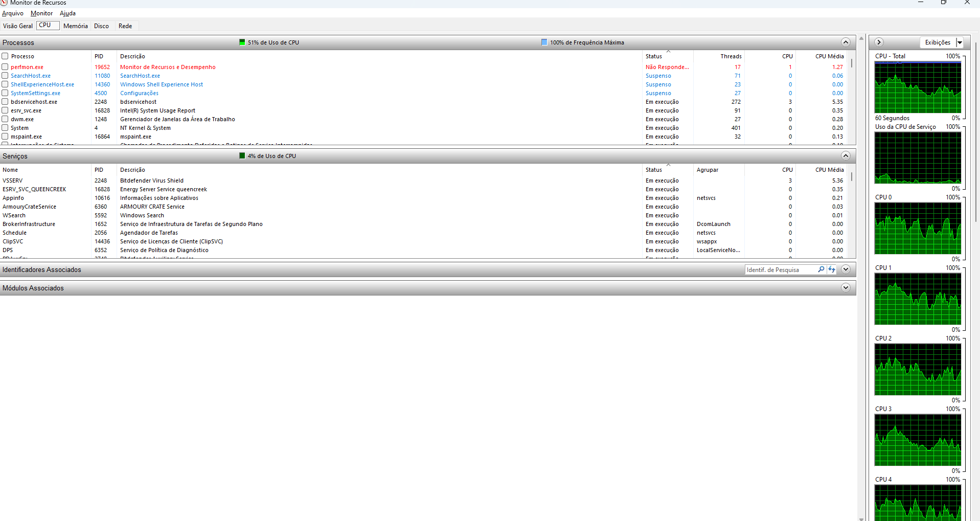This screenshot has width=980, height=521.
Task: Check the esrv_svc.exe checkbox
Action: coord(5,110)
